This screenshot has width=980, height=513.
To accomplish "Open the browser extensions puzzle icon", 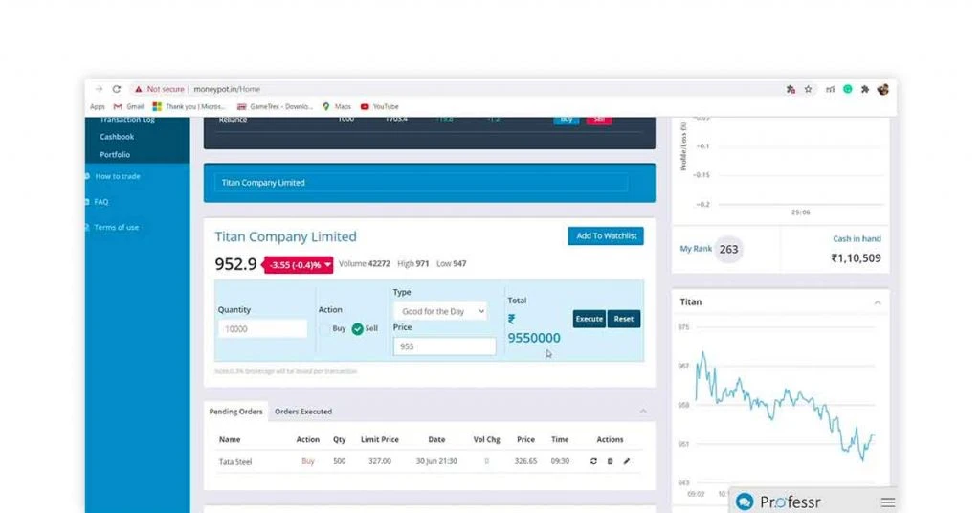I will (865, 89).
